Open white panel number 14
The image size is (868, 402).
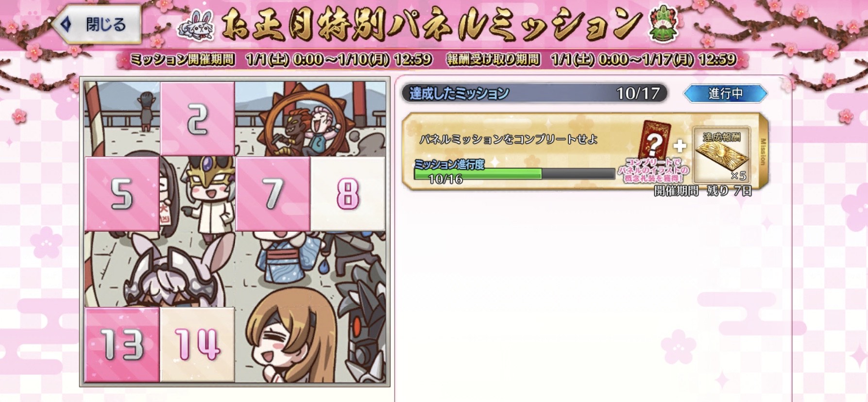(197, 344)
